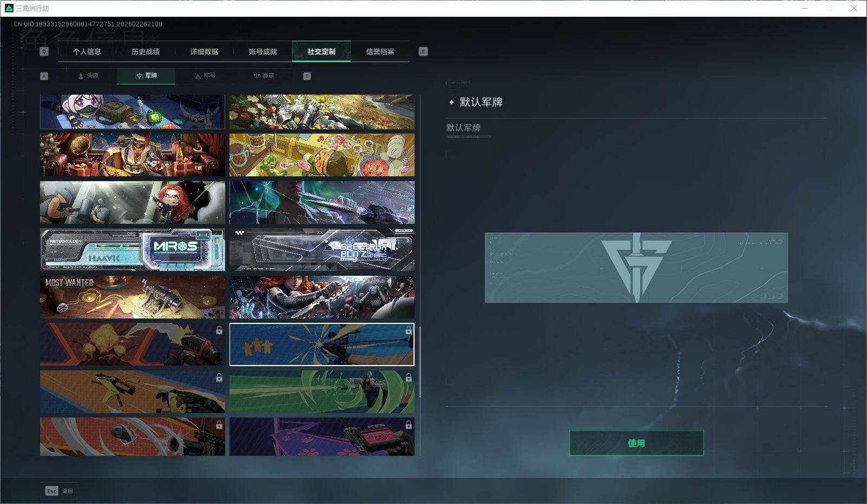
Task: Switch to the 历史战绩 tab
Action: pyautogui.click(x=146, y=52)
